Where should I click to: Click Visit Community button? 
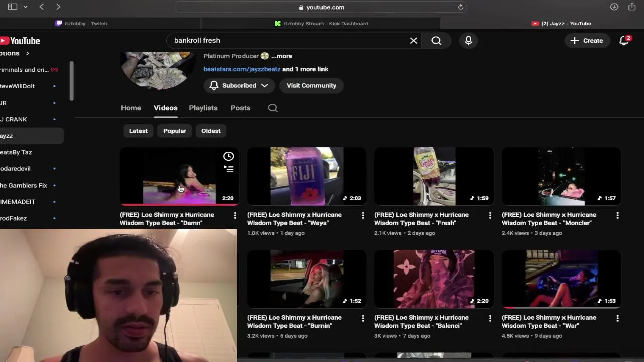tap(311, 85)
